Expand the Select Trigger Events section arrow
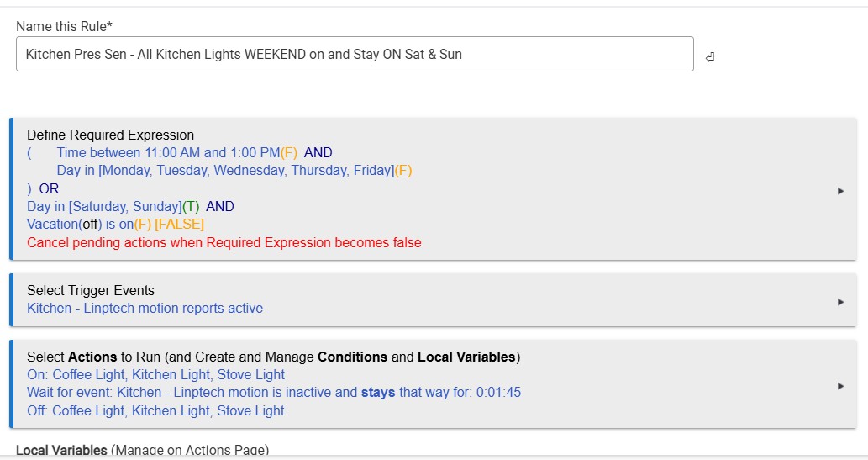 click(x=840, y=302)
